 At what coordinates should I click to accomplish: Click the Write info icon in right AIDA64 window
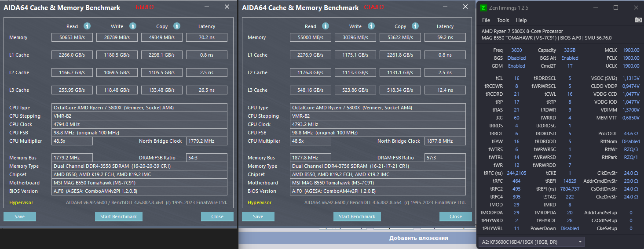click(x=370, y=26)
